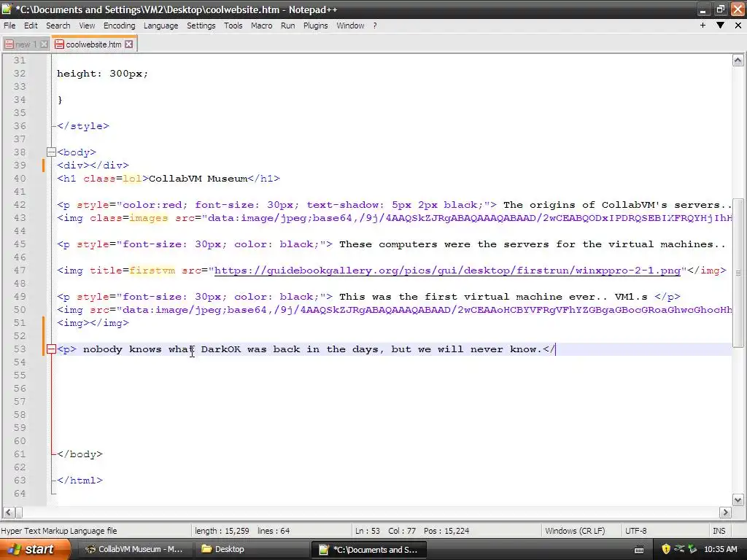Click the 'CollabVM Museum' heading text on line 40

click(x=198, y=179)
